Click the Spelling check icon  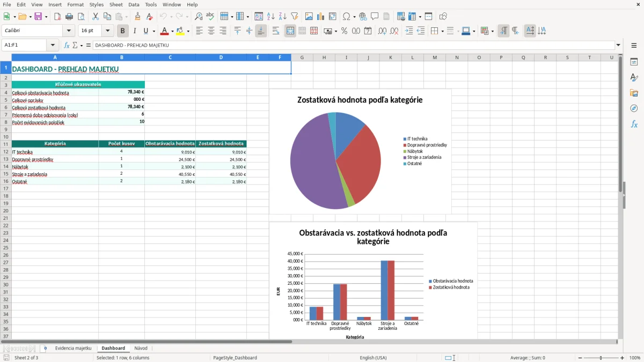tap(210, 17)
